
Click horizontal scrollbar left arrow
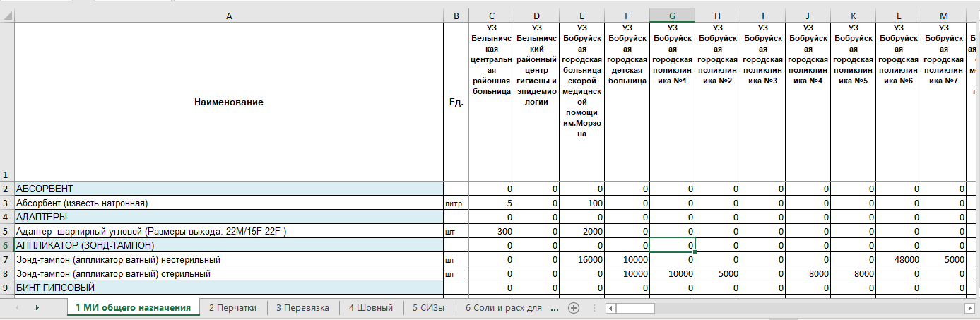pyautogui.click(x=610, y=309)
